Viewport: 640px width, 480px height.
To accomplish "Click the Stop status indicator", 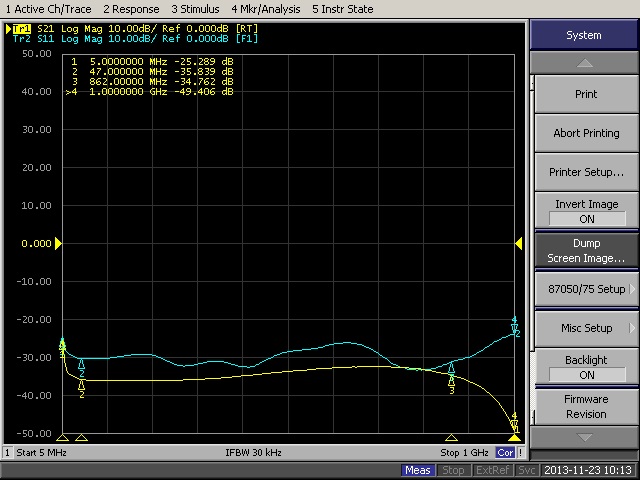I will pyautogui.click(x=453, y=471).
